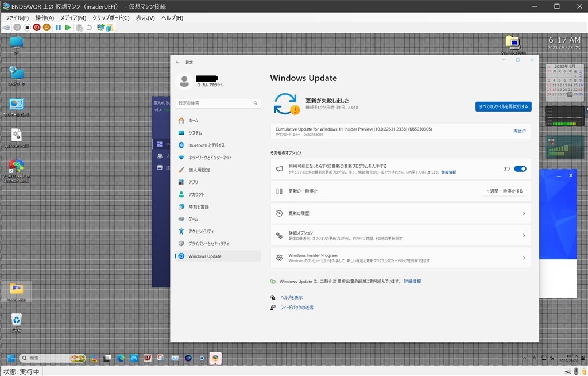Select the Control Panel desktop icon
588x376 pixels.
coord(17,107)
